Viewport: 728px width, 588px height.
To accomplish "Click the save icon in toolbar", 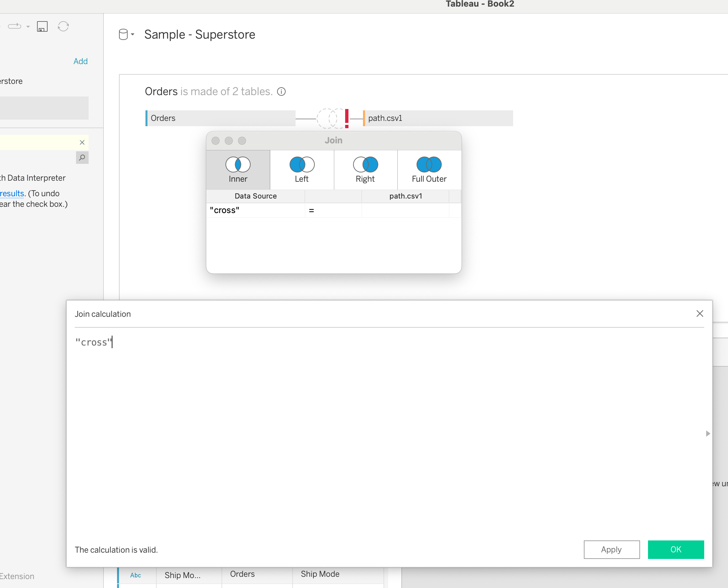I will point(42,26).
